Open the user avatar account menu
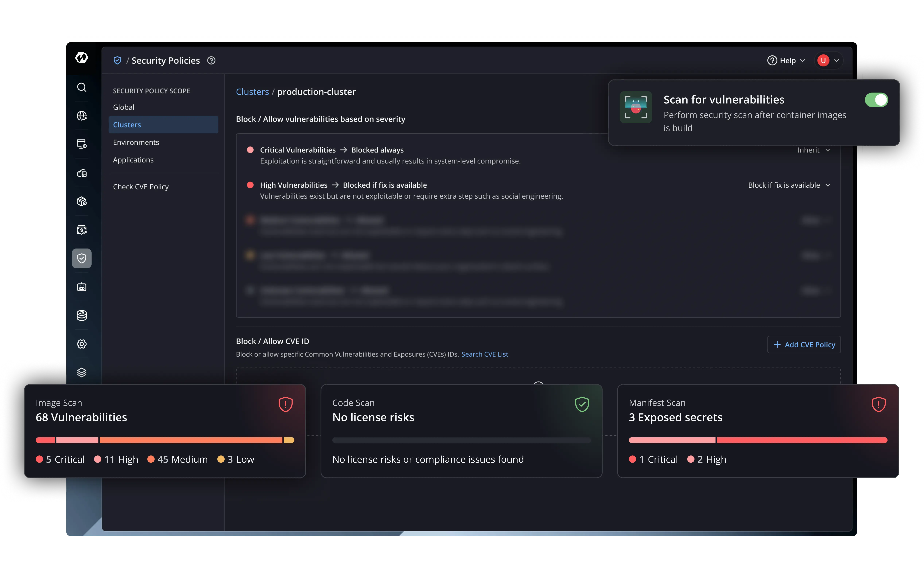924x583 pixels. coord(828,61)
